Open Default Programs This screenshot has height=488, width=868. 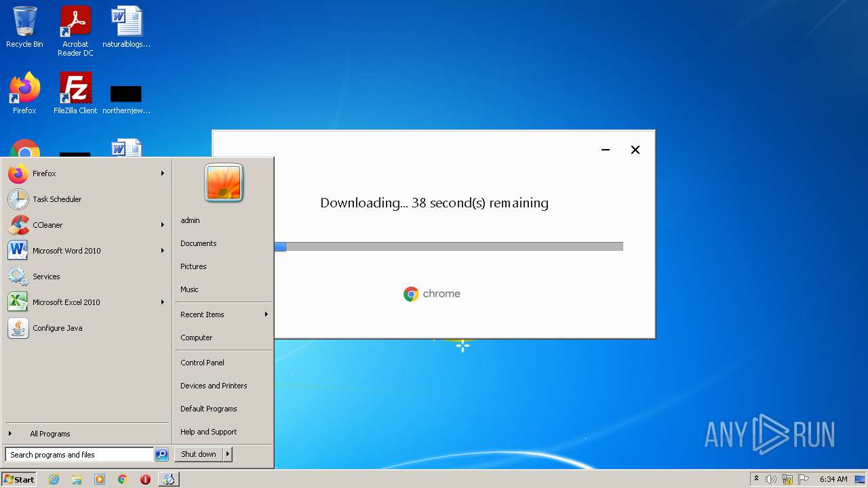click(x=224, y=409)
